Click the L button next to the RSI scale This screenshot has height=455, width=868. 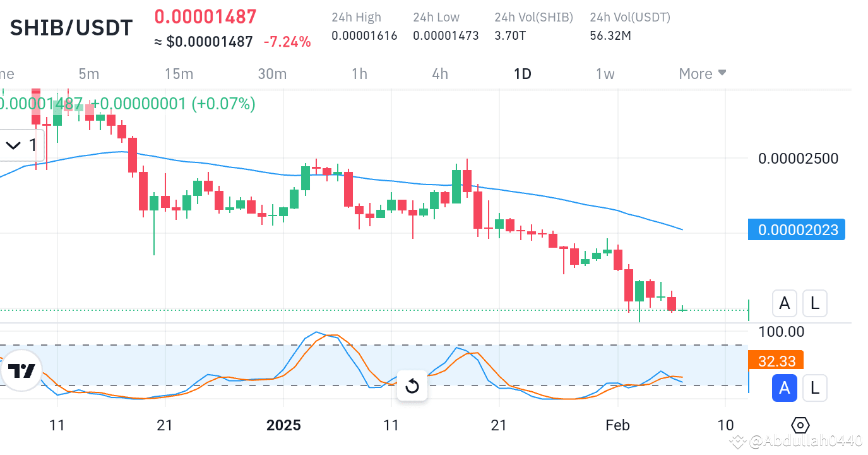pos(814,388)
